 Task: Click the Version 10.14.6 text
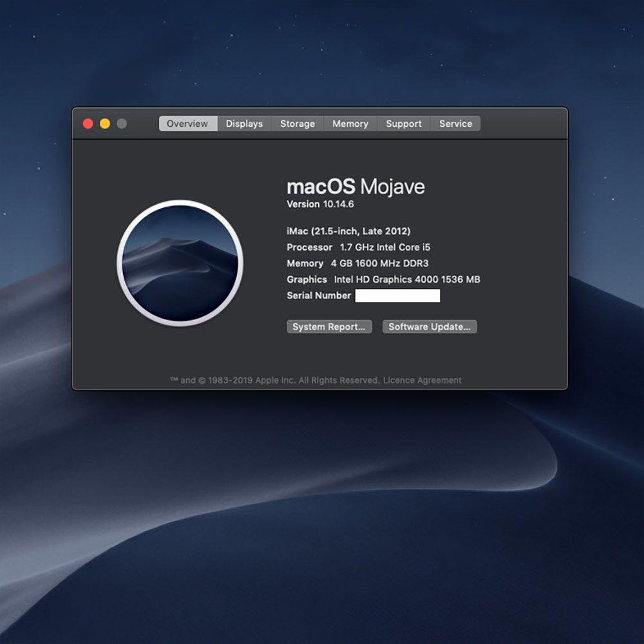pos(320,204)
